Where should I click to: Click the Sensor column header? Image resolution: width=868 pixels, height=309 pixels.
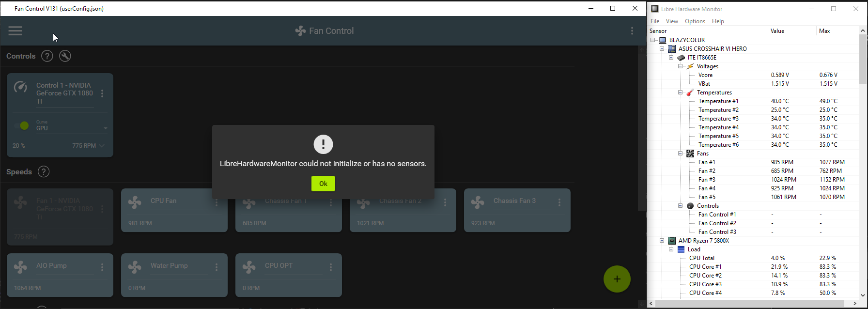pos(708,31)
